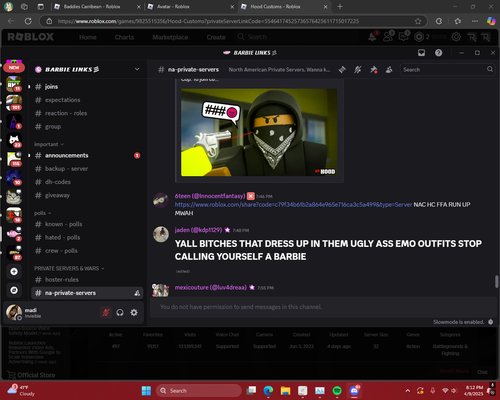The height and width of the screenshot is (400, 500).
Task: Open Microsoft Edge from taskbar
Action: coord(268,391)
